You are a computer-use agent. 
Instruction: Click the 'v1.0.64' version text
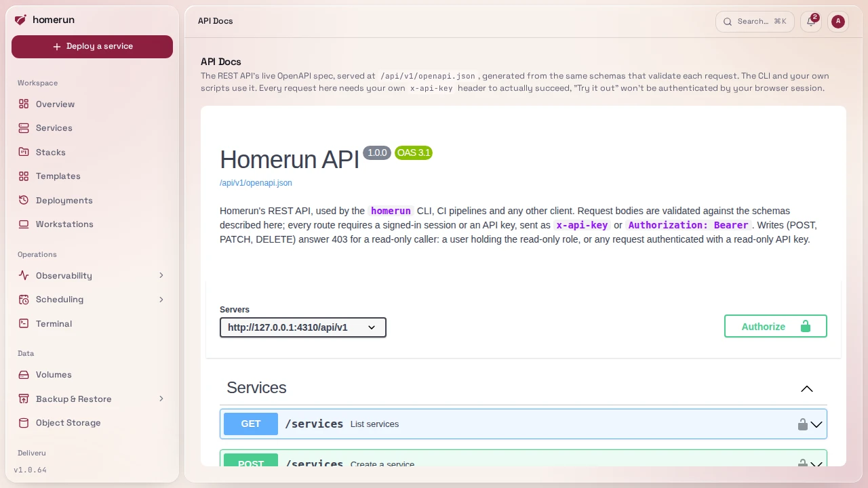pos(30,470)
